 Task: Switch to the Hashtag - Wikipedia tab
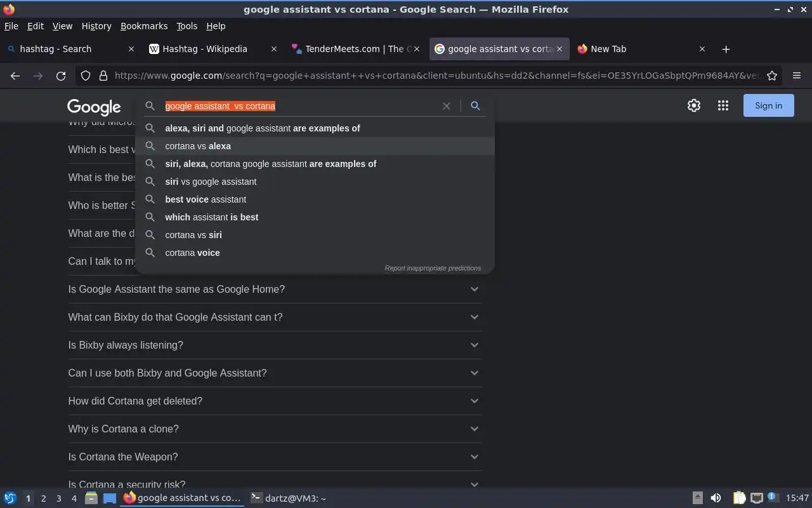pos(213,49)
